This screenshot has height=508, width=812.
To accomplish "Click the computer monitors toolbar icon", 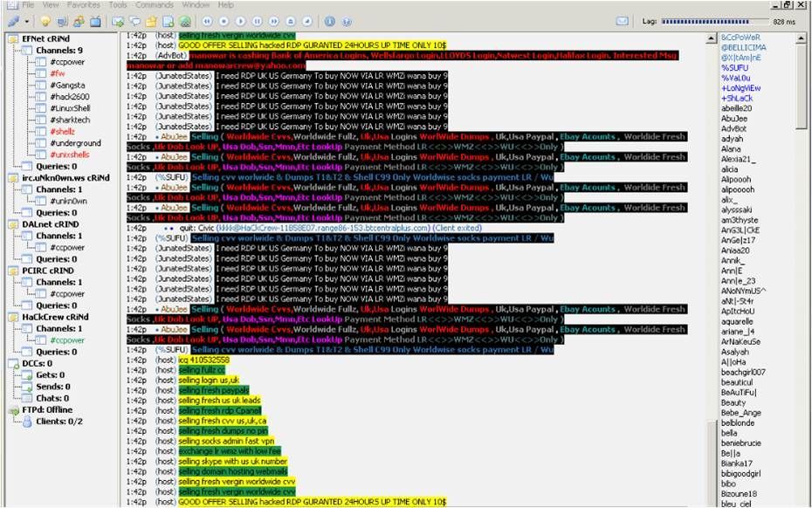I will point(62,21).
